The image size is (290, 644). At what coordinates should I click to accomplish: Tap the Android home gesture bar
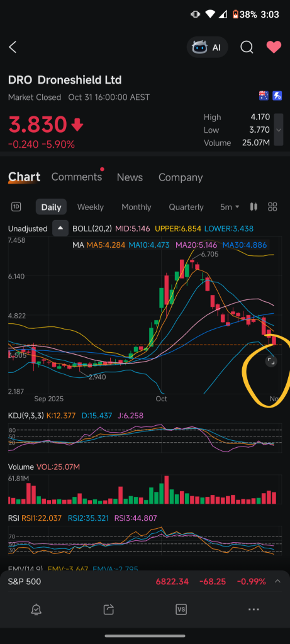coord(145,636)
